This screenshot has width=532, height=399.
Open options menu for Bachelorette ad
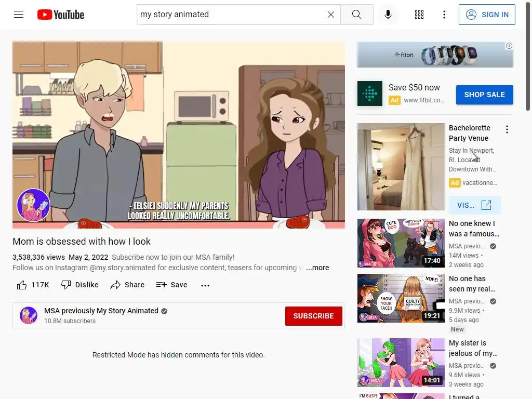click(x=507, y=129)
